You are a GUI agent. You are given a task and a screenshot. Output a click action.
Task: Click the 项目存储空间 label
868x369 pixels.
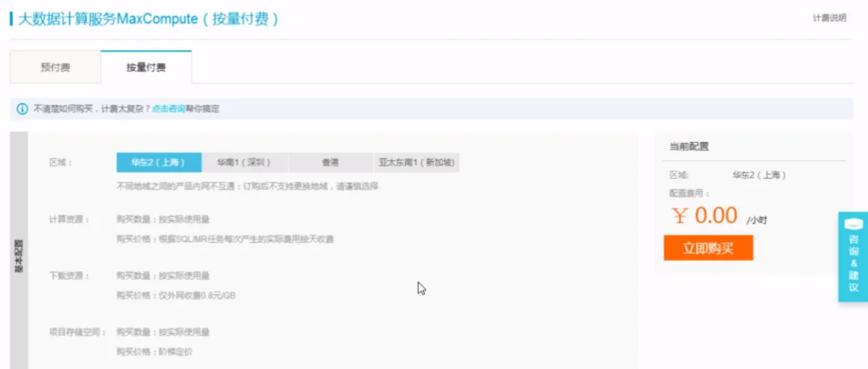tap(77, 332)
